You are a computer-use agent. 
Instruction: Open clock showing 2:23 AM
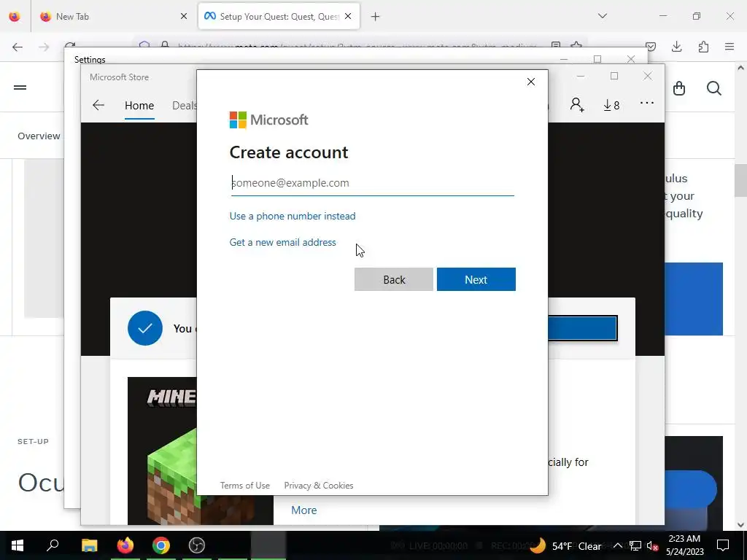click(684, 545)
